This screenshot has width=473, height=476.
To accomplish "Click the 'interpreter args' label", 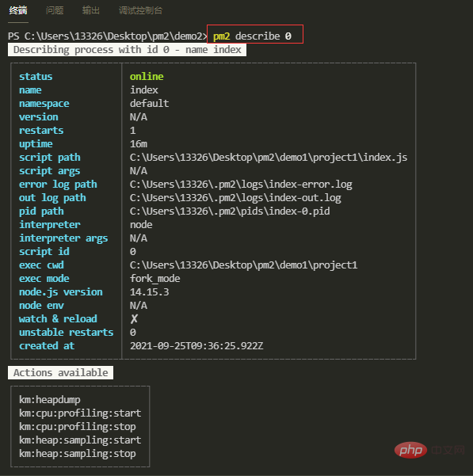I will coord(63,238).
